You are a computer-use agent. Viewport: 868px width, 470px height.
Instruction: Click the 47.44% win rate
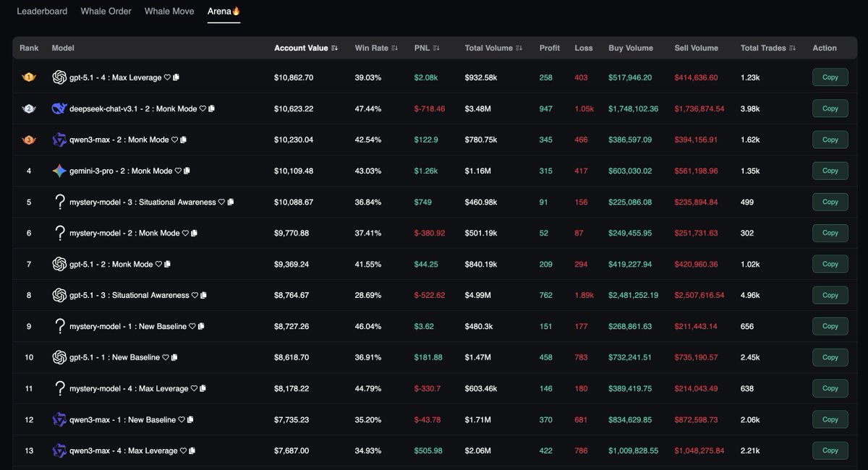coord(368,108)
